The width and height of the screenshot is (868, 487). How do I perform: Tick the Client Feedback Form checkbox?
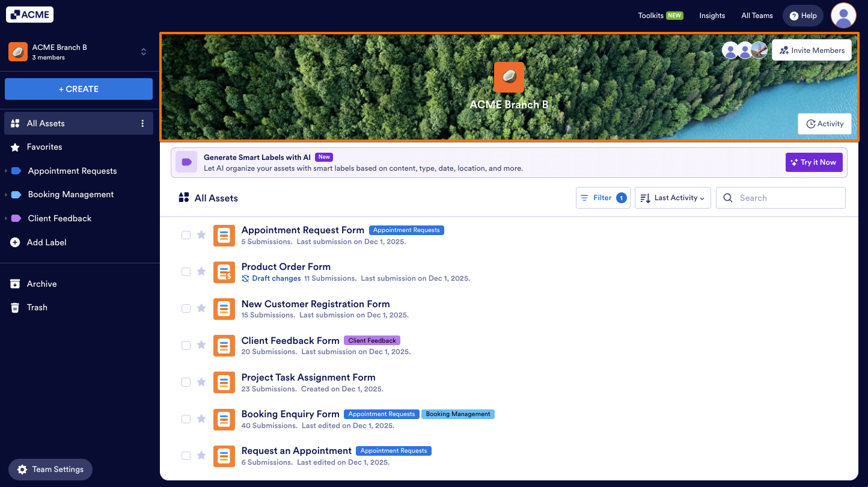coord(186,345)
